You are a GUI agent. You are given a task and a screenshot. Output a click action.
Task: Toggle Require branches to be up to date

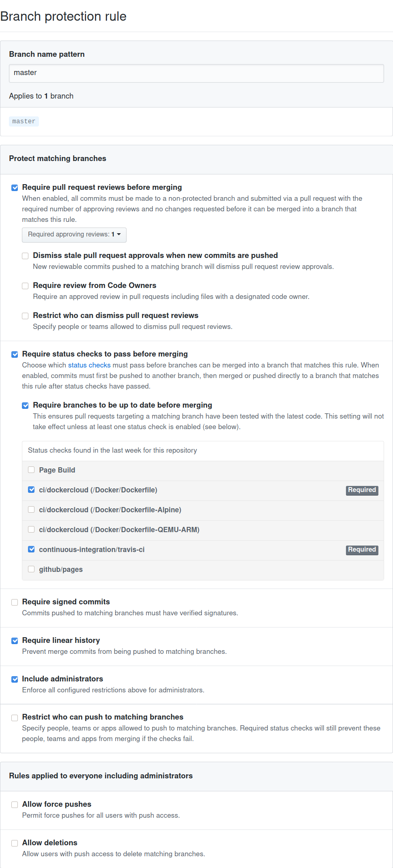click(25, 406)
